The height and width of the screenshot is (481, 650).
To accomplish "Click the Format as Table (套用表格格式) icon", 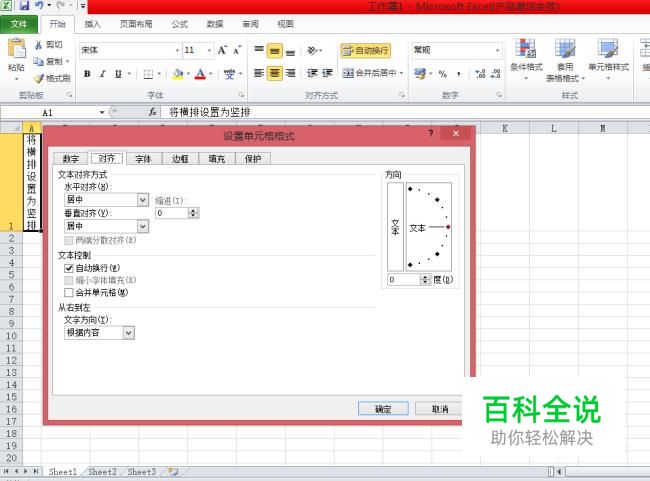I will pos(565,48).
